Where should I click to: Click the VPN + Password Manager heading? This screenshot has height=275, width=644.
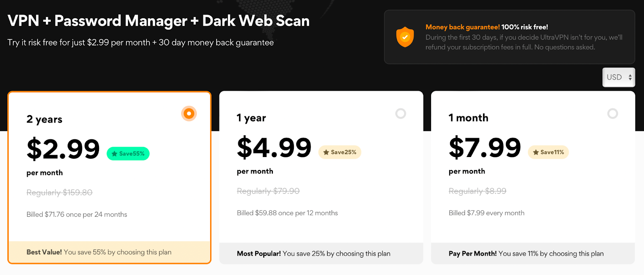tap(159, 21)
